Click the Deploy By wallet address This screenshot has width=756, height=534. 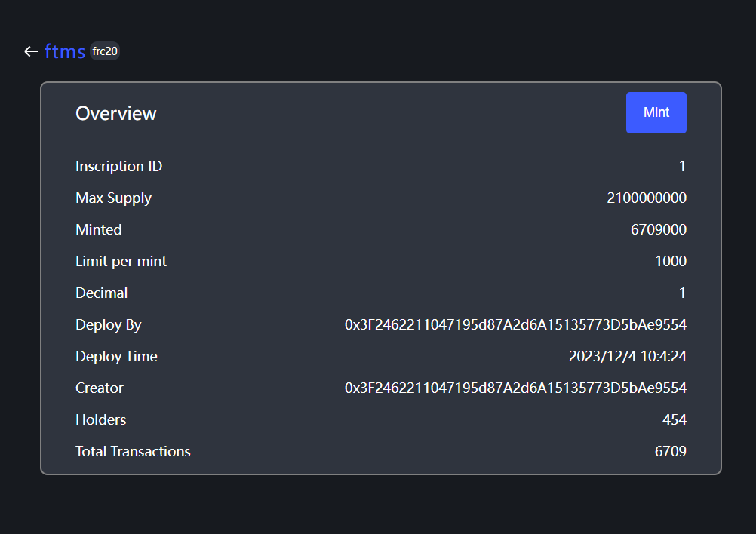click(515, 325)
